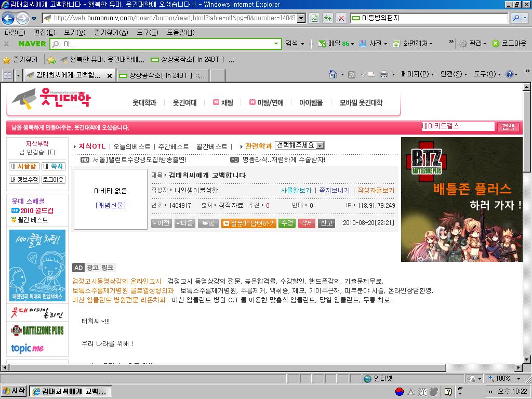Click the Print icon in command bar

(384, 74)
